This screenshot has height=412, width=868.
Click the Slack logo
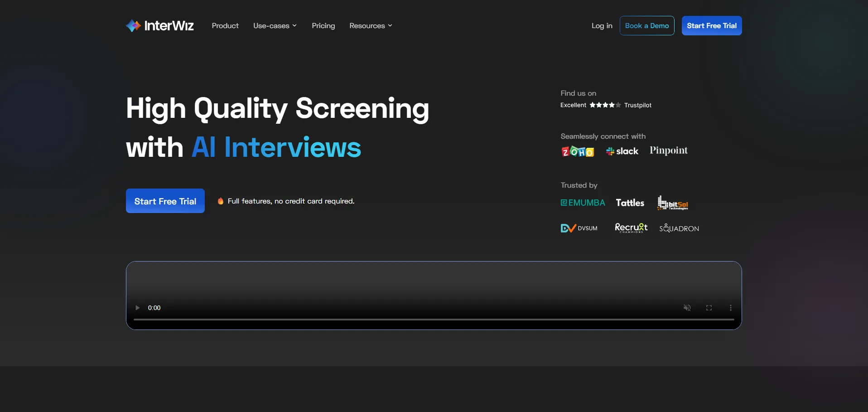point(622,151)
